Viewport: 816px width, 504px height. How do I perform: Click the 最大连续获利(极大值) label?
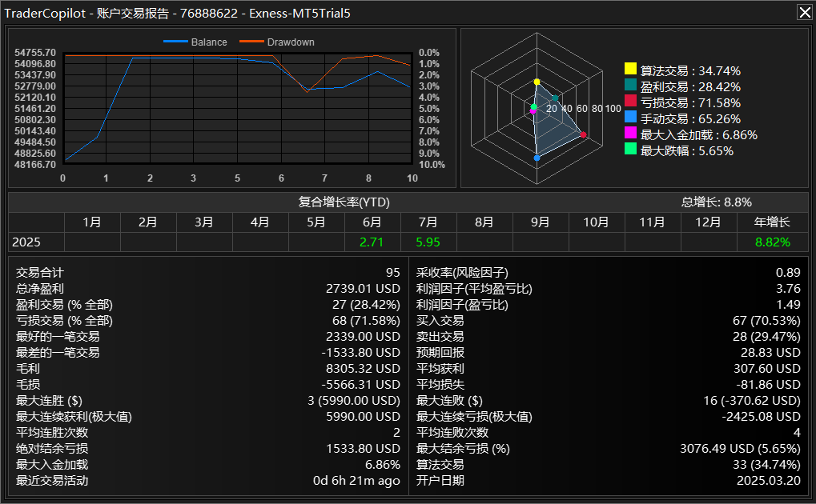tap(74, 417)
